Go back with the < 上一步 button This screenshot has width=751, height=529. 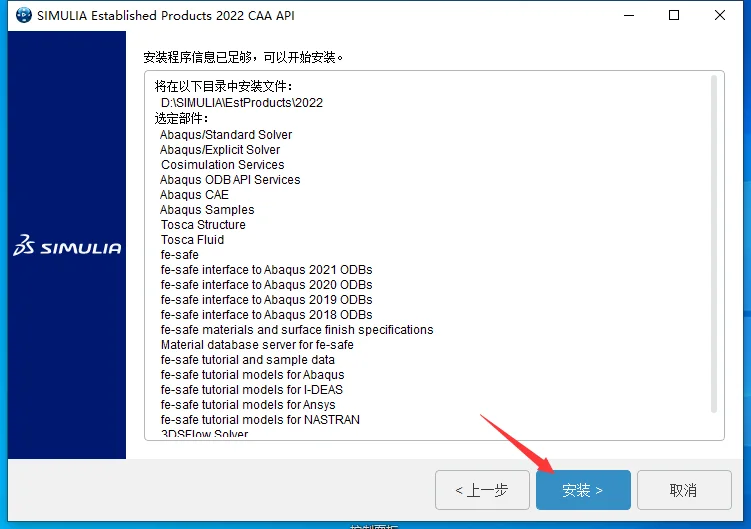coord(482,490)
